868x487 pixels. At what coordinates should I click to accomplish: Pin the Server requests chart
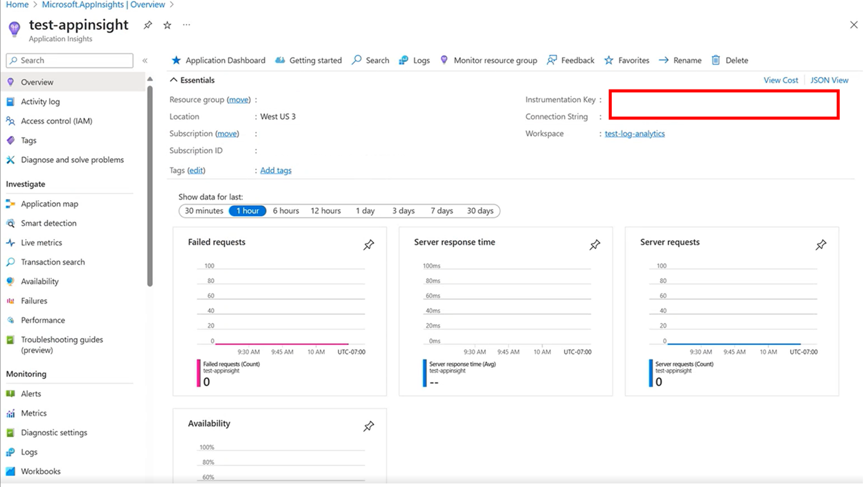coord(821,245)
